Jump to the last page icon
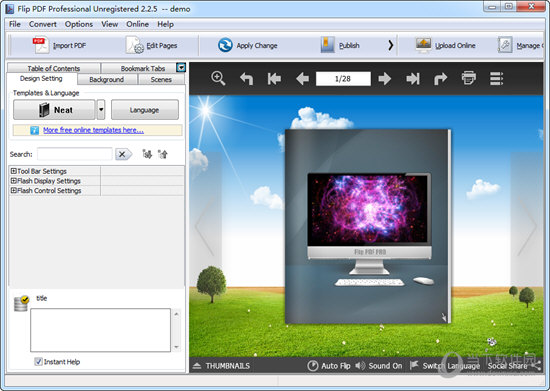550x391 pixels. tap(413, 79)
